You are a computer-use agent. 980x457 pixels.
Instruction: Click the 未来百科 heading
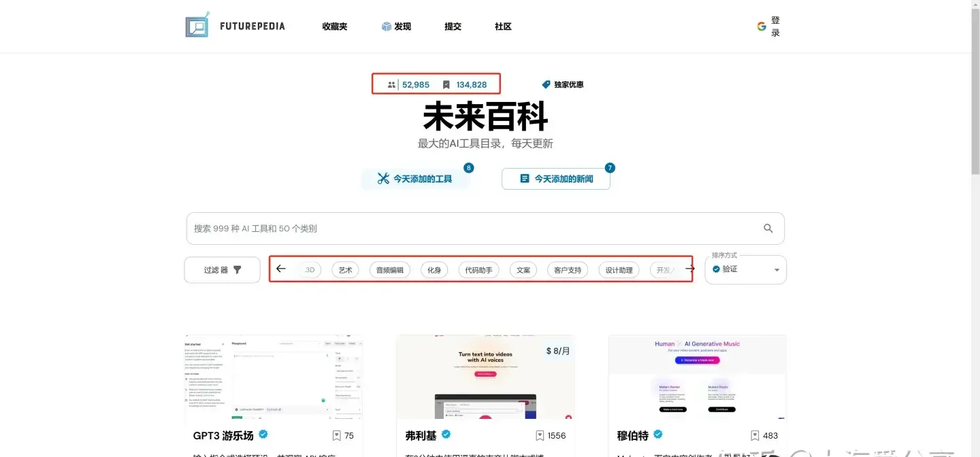[485, 116]
